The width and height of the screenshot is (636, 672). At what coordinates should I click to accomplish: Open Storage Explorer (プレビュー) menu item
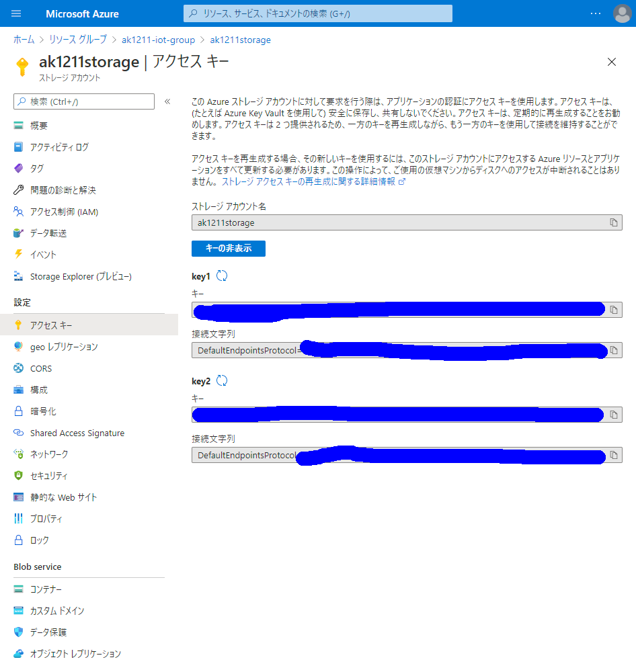click(x=81, y=277)
